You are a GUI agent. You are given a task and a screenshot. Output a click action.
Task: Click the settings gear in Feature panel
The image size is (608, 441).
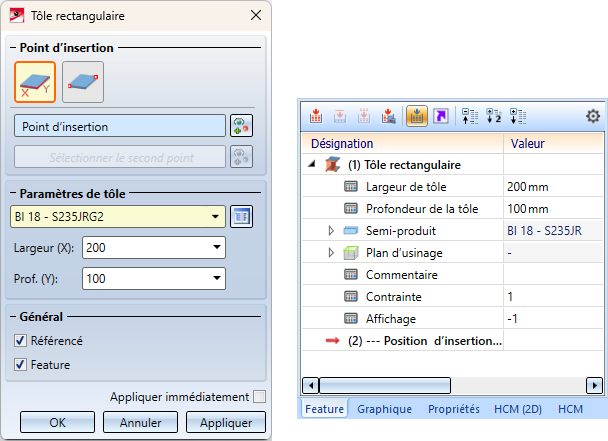point(593,116)
